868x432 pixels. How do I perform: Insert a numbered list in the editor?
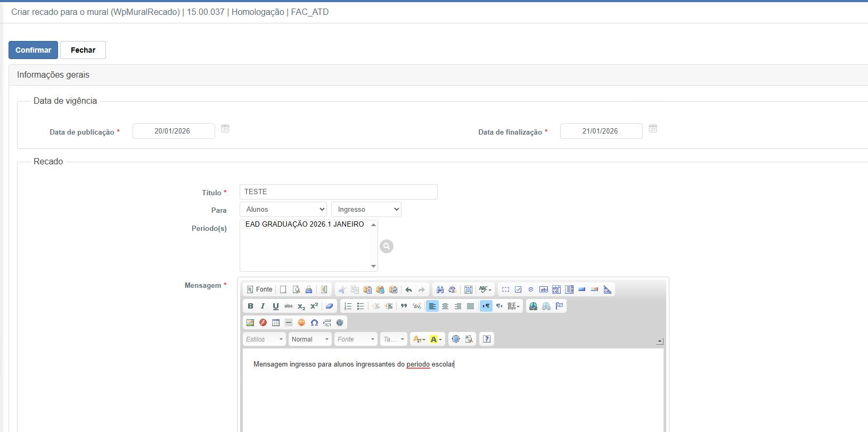(x=348, y=306)
